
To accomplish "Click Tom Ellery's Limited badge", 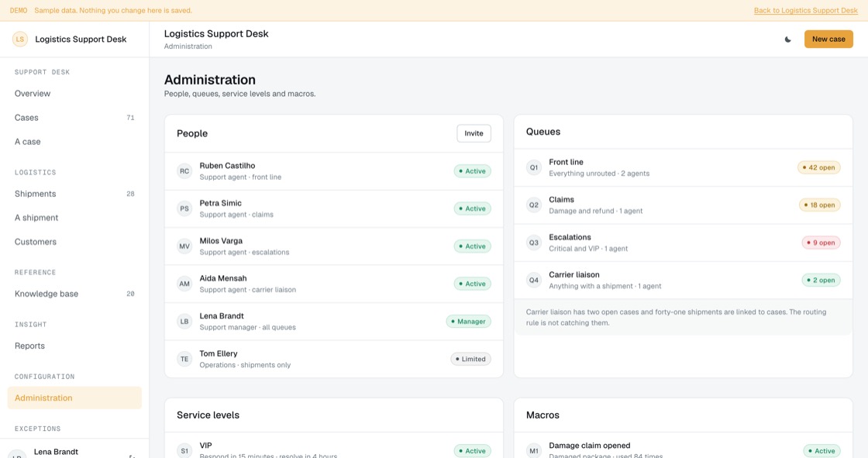I will (x=470, y=359).
